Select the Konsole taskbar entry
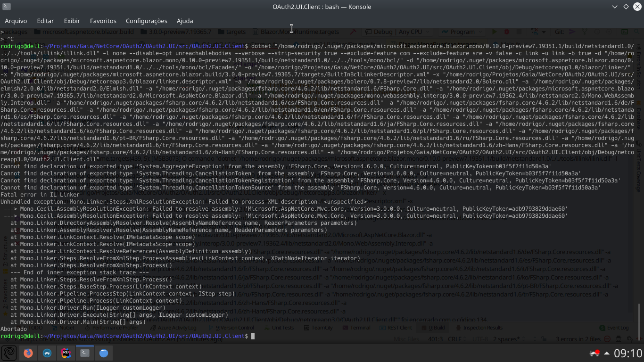Screen dimensions: 644x362 click(x=85, y=353)
